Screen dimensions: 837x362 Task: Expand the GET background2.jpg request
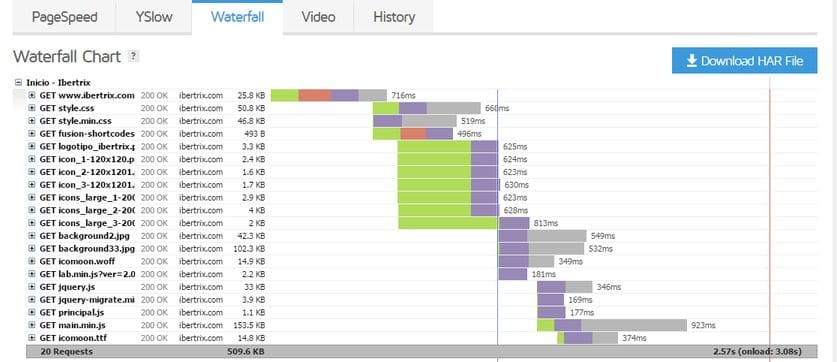tap(31, 235)
